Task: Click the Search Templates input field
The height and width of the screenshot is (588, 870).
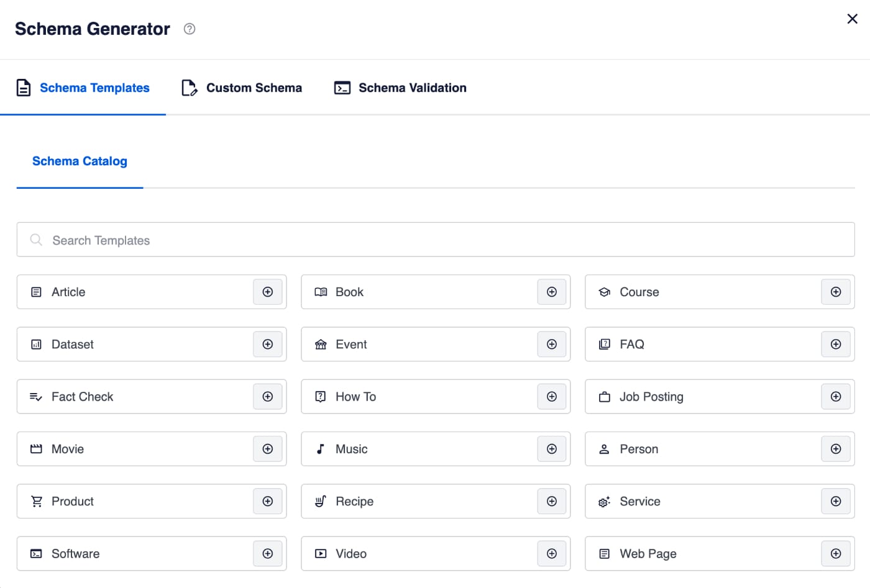Action: pos(435,240)
